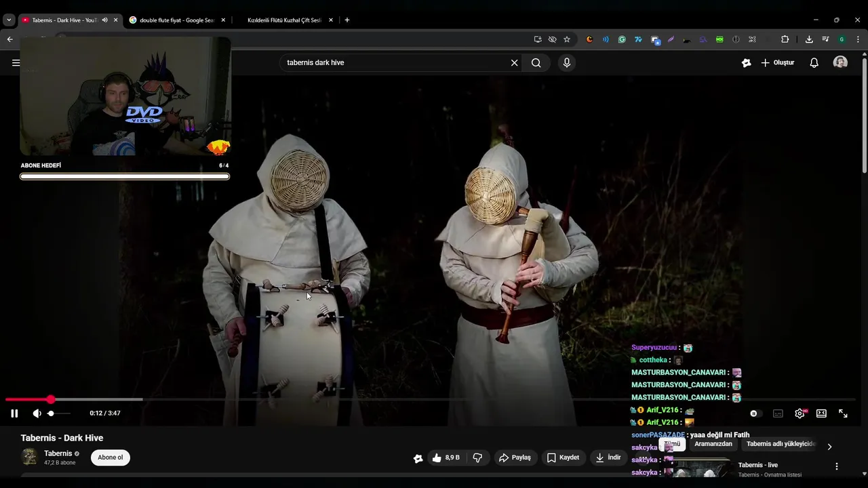Select 'Tabernis adlı yükleyiciden' chip

[x=781, y=444]
